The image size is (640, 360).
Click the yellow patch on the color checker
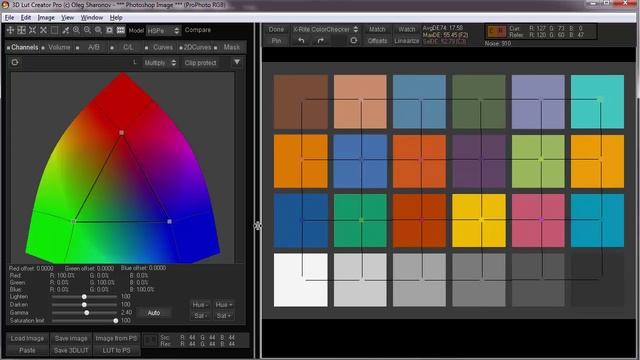(x=479, y=220)
